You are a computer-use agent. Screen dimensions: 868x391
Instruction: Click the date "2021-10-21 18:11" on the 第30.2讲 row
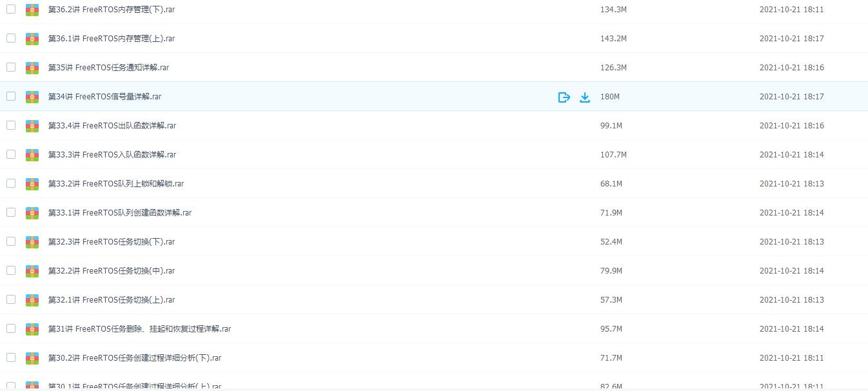[x=792, y=358]
